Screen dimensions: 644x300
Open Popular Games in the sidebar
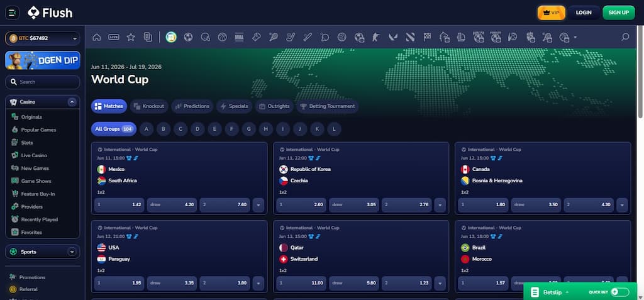(x=38, y=130)
